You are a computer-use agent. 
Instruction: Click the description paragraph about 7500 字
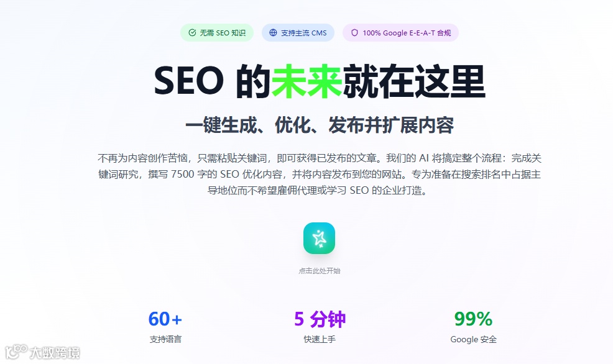point(320,174)
